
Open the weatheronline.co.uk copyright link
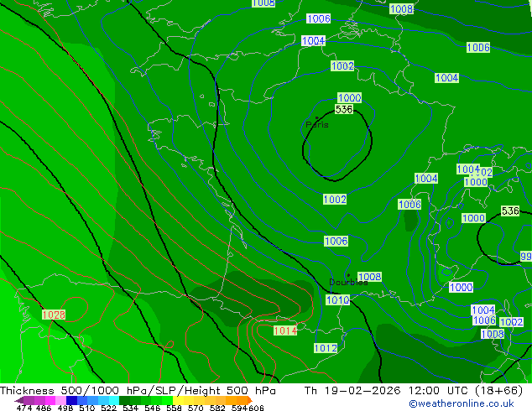coord(461,403)
